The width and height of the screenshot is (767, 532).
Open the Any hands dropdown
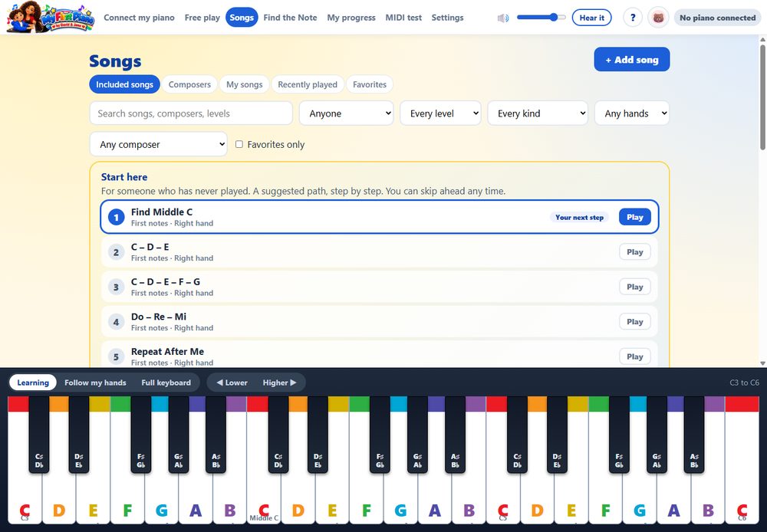tap(631, 113)
